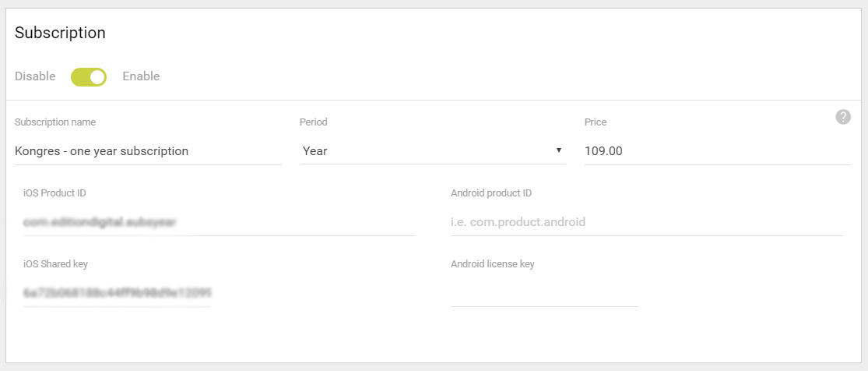Image resolution: width=868 pixels, height=371 pixels.
Task: Click the 'Period' field label
Action: 313,122
